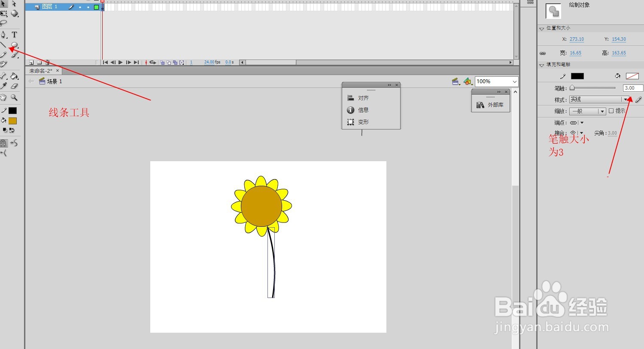Pick the Eraser tool

[x=14, y=85]
